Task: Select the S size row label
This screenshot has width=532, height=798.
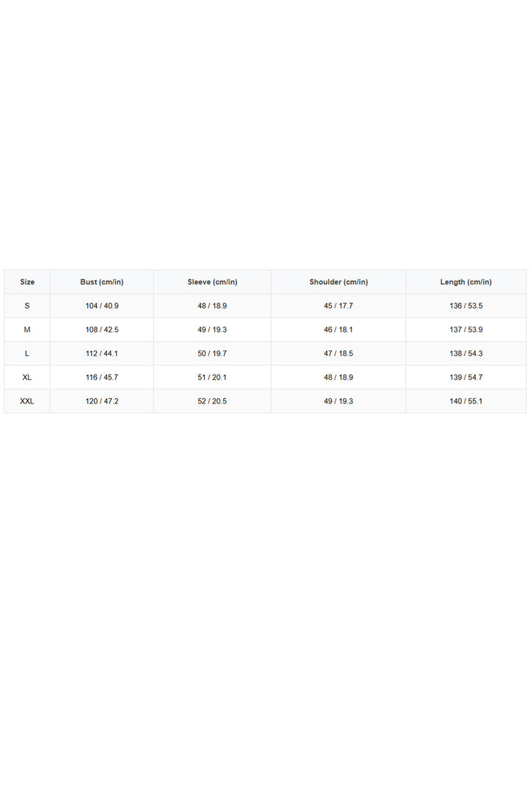Action: [x=27, y=306]
